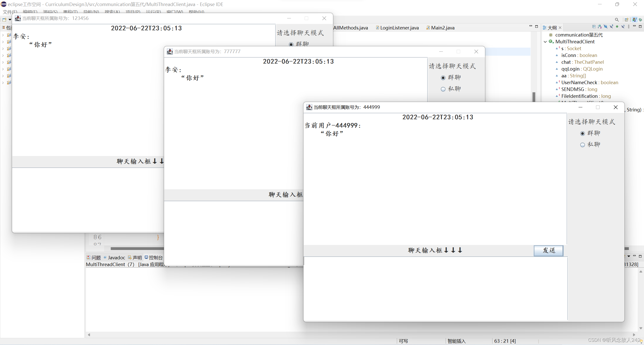Open the 声明 Declaration tab
The height and width of the screenshot is (345, 644).
click(x=135, y=258)
